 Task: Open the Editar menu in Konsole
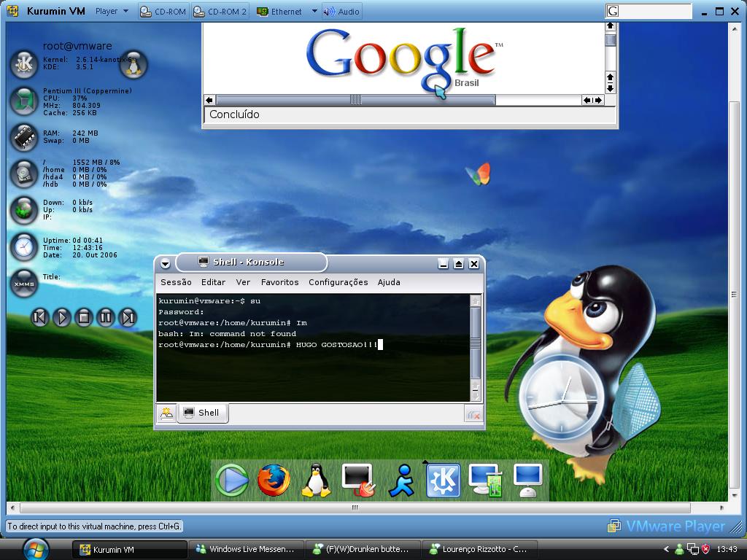213,282
